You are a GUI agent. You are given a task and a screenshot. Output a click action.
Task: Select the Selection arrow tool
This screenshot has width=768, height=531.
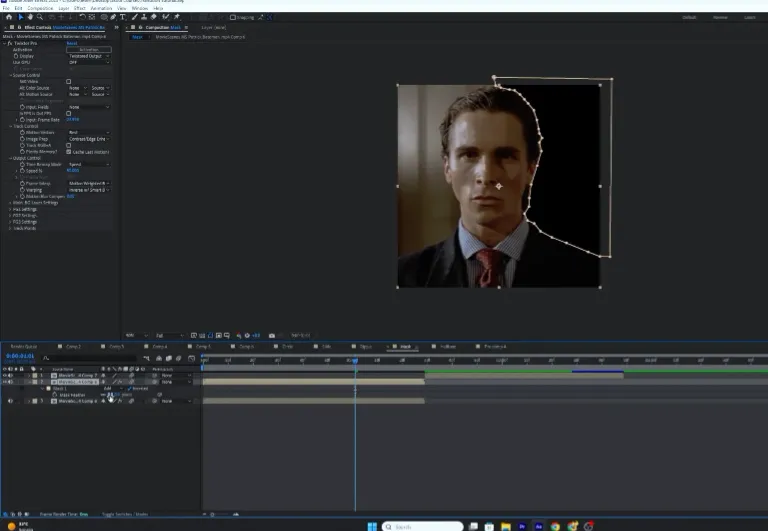click(21, 17)
